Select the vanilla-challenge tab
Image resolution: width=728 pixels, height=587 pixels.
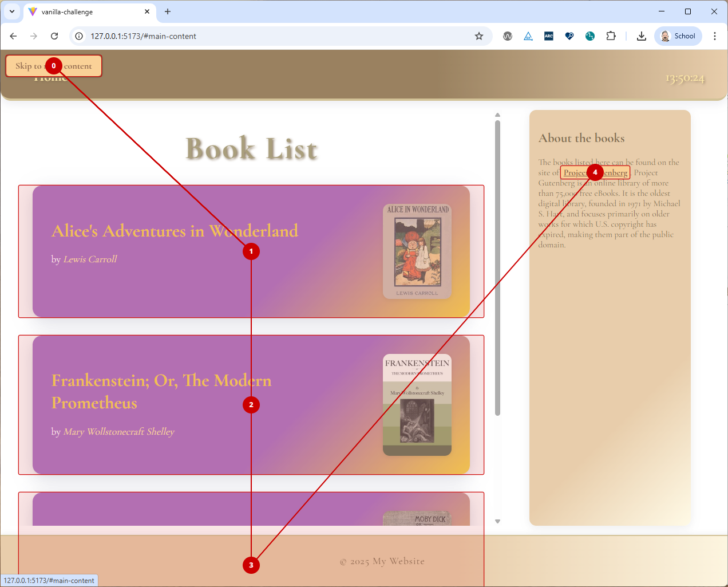pos(86,11)
